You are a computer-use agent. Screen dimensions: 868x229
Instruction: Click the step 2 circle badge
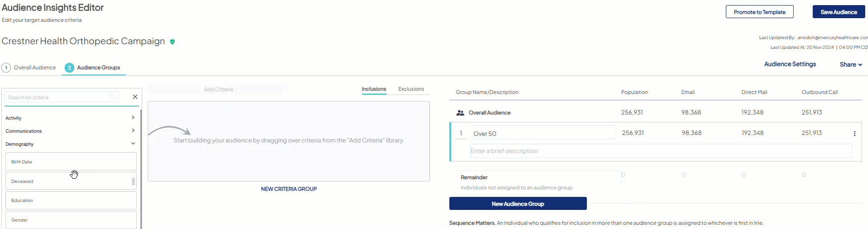click(69, 68)
